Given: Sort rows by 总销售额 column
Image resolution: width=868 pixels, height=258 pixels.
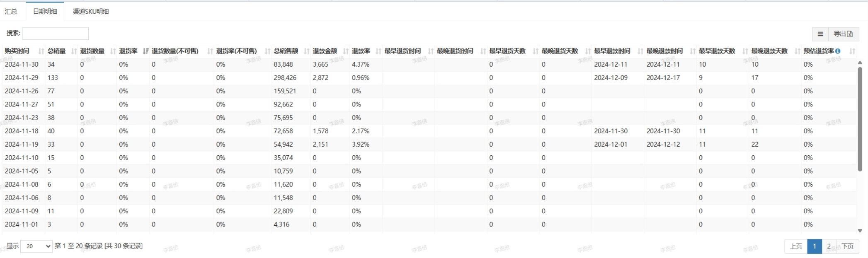Looking at the screenshot, I should coord(286,51).
